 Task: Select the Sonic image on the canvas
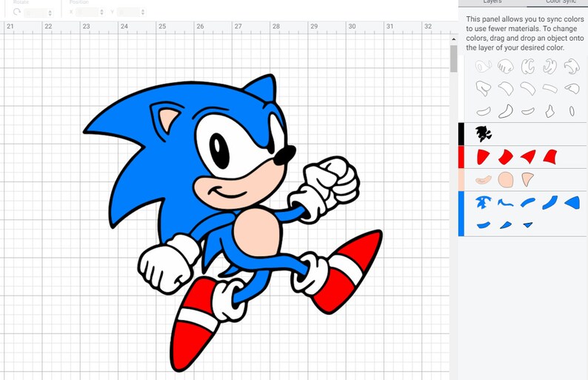[233, 223]
